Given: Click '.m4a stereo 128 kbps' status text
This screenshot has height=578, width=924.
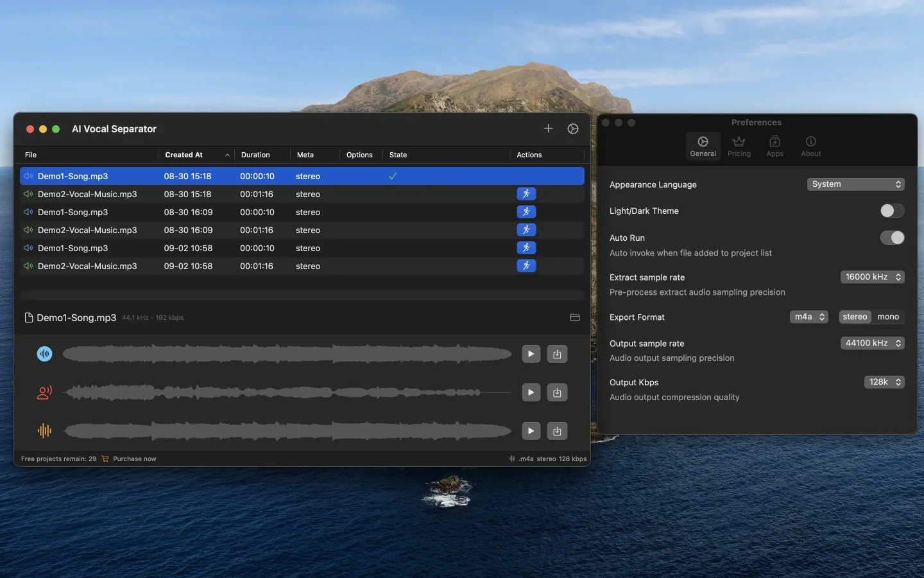Looking at the screenshot, I should pos(552,459).
